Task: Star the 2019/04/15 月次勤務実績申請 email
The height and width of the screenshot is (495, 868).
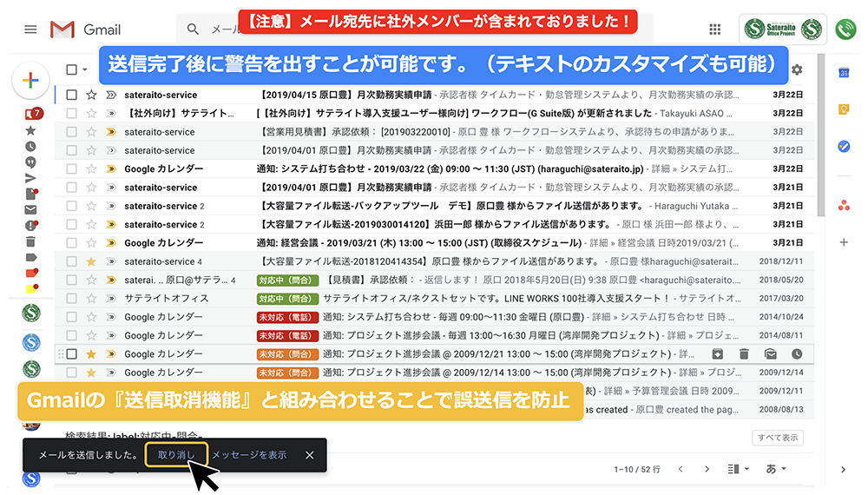Action: pyautogui.click(x=91, y=95)
